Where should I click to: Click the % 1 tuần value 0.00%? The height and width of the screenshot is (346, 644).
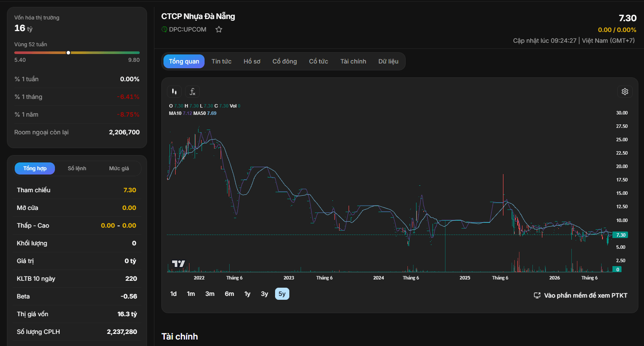[130, 79]
